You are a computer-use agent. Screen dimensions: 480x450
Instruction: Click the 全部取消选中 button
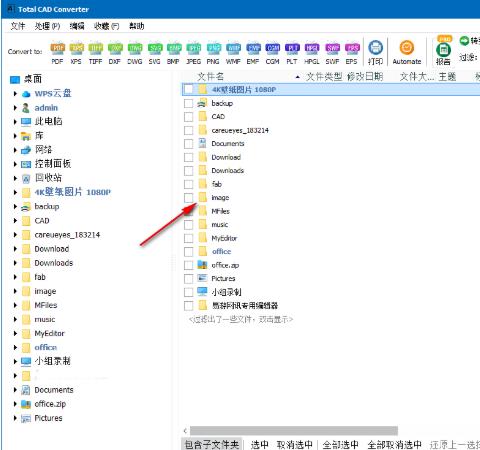point(395,444)
